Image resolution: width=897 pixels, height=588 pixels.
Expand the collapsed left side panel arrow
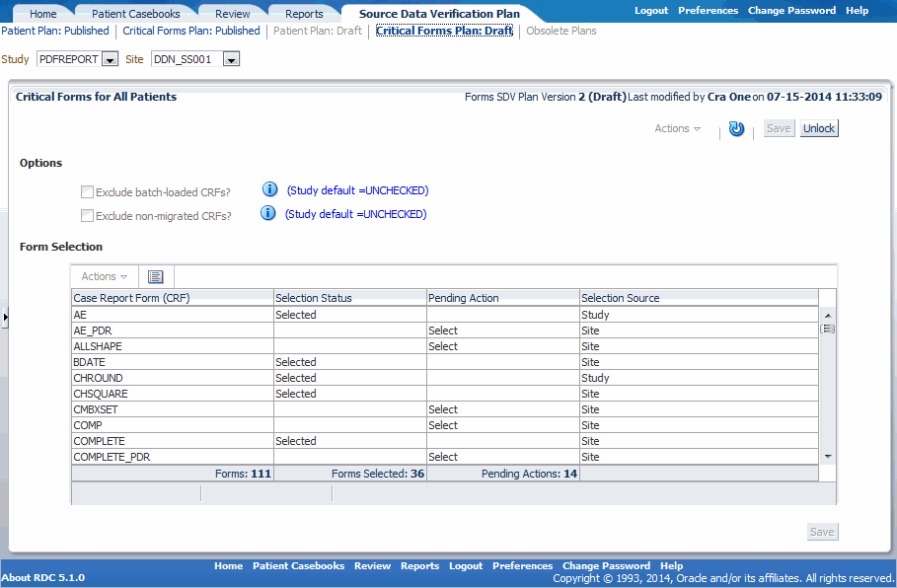5,317
